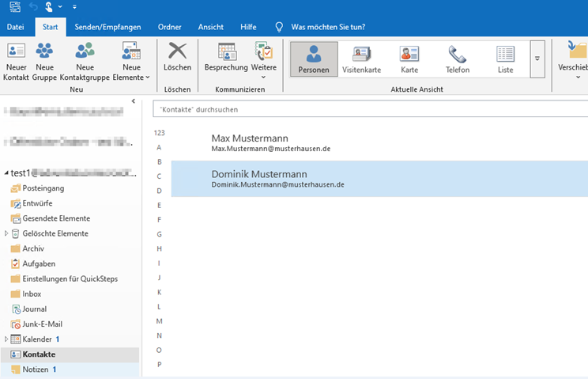The height and width of the screenshot is (379, 588).
Task: Open Einstellungen für QuickSteps folder
Action: click(70, 279)
